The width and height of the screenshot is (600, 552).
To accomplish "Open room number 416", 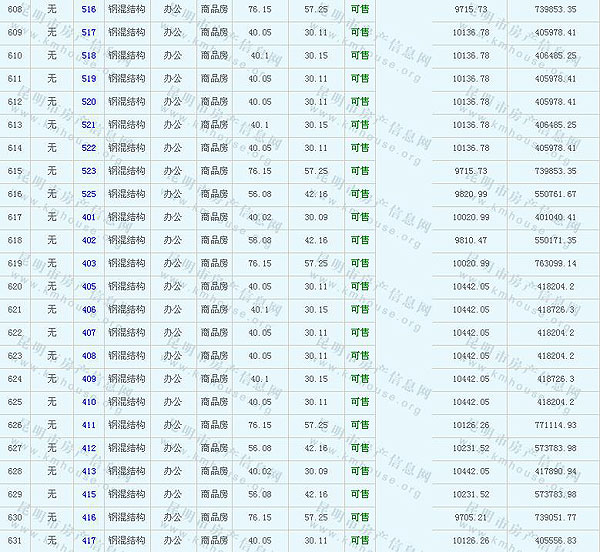I will 89,517.
